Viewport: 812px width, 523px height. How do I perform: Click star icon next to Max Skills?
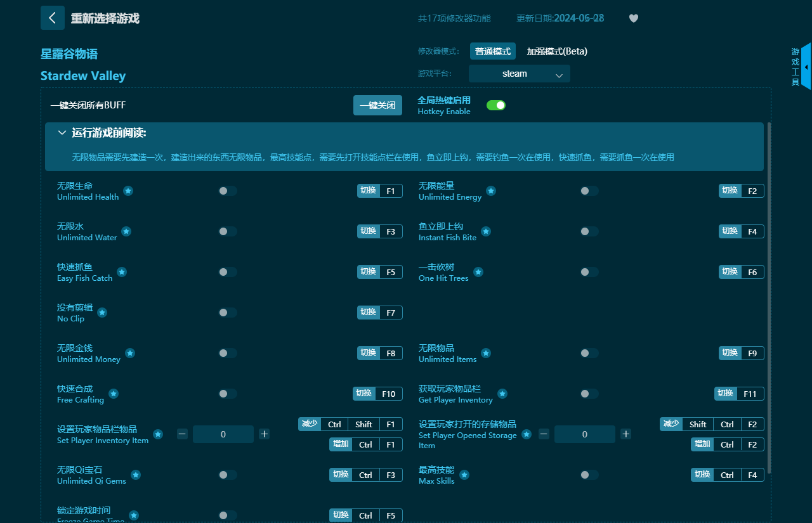(x=464, y=475)
